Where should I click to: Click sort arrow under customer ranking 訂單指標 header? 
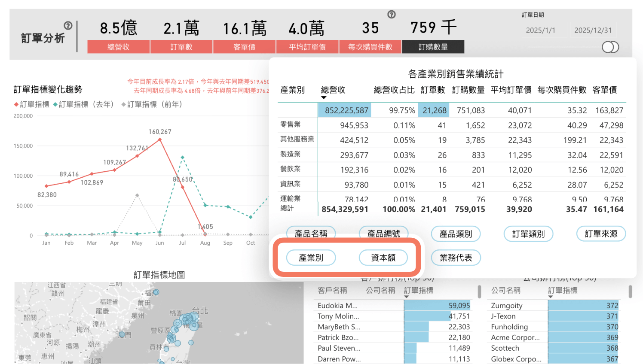(x=407, y=297)
